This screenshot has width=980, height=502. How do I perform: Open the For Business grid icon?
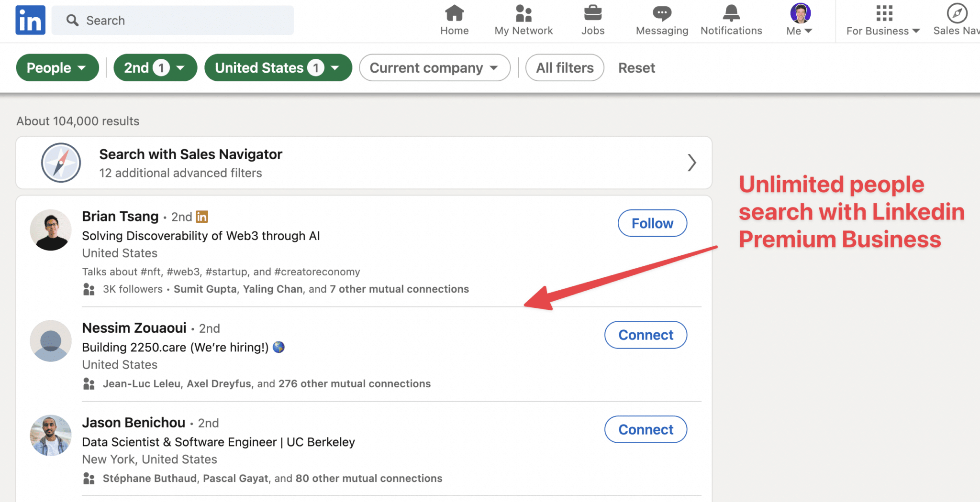point(884,13)
